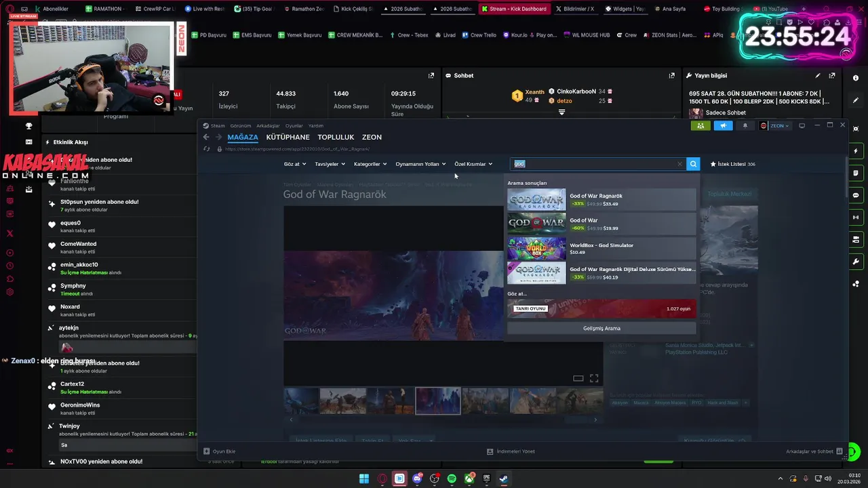Open TANRI OYUNU 1.027 oyun banner
This screenshot has height=488, width=868.
(x=601, y=308)
